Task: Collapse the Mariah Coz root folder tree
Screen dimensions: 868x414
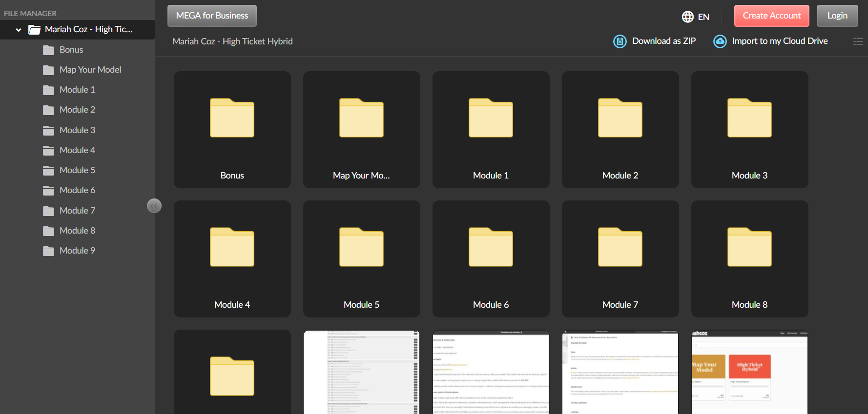Action: pos(19,30)
